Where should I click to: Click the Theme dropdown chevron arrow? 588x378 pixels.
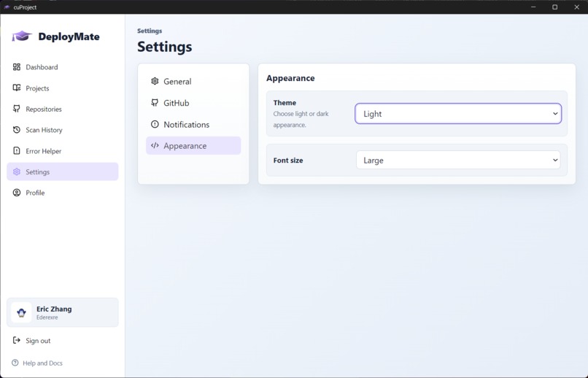pyautogui.click(x=555, y=114)
